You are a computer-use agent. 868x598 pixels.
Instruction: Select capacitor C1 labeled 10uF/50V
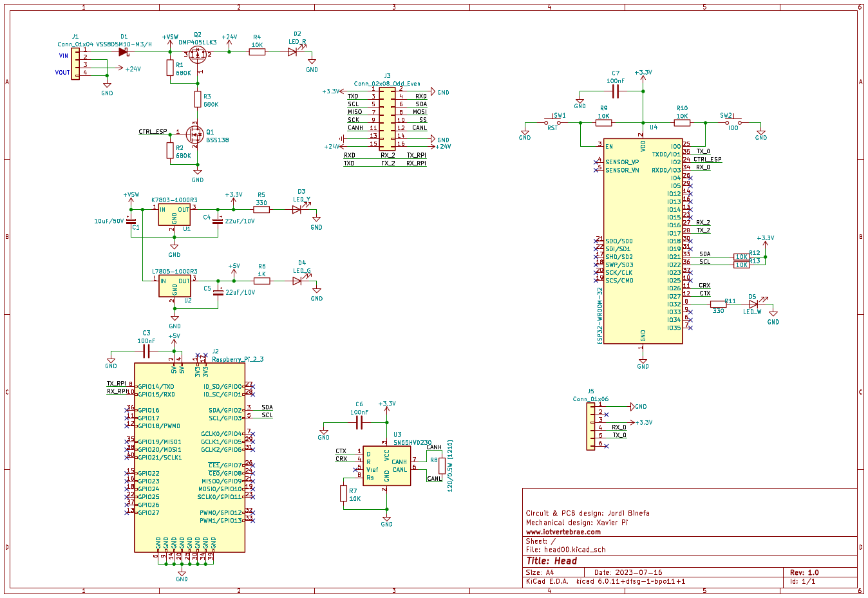[131, 221]
